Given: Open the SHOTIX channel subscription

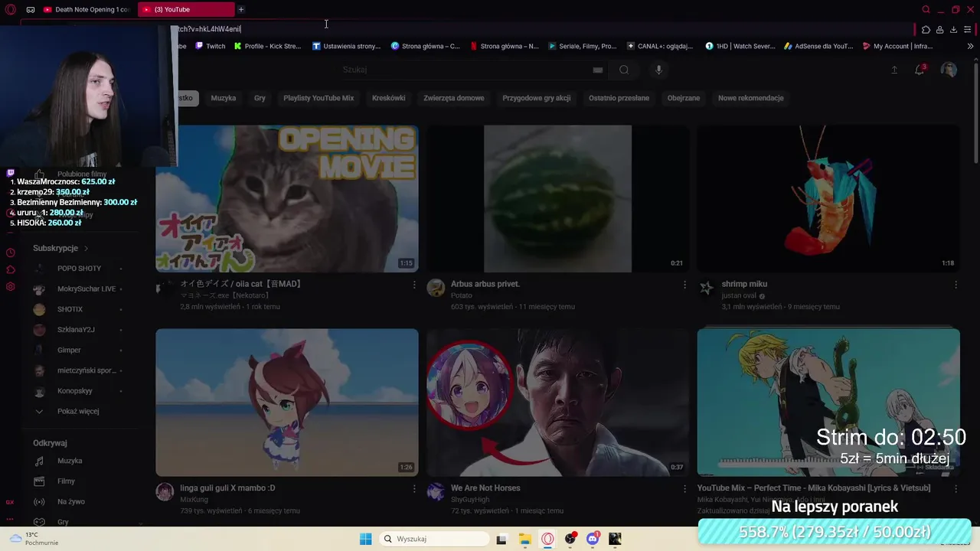Looking at the screenshot, I should (77, 309).
